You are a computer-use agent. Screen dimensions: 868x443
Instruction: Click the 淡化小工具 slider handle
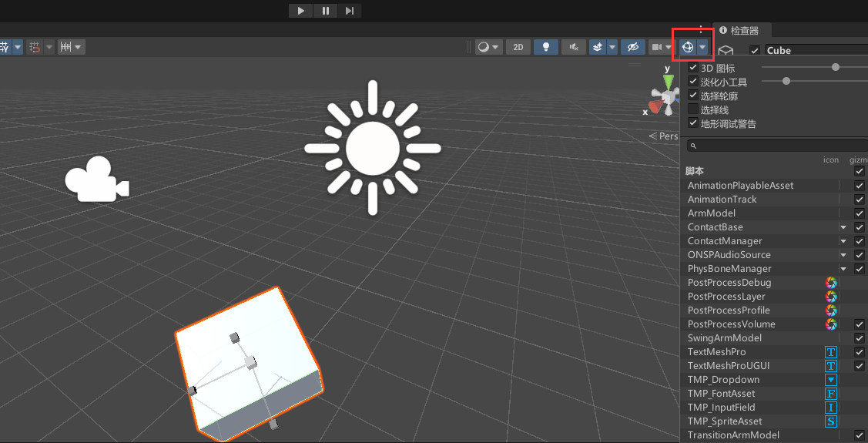pos(786,81)
